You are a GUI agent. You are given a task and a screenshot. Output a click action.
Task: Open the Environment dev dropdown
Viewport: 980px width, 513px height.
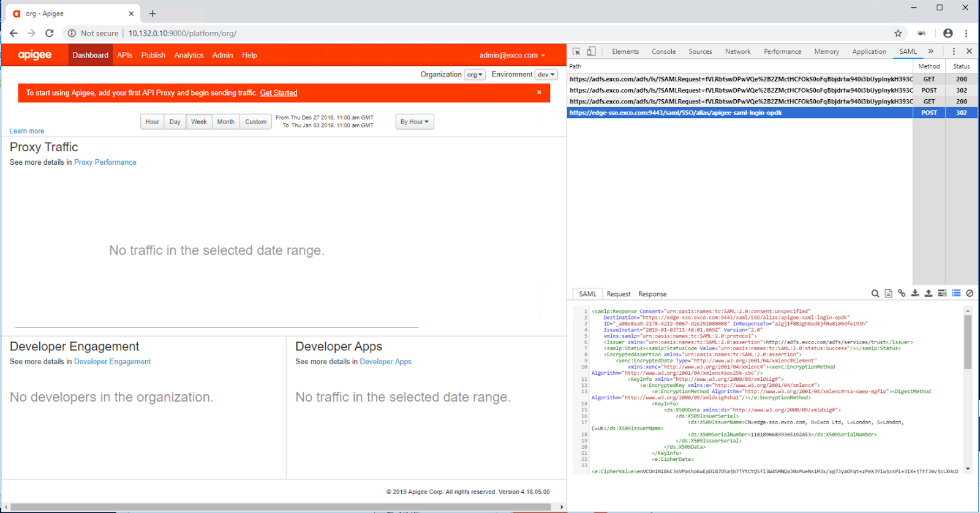point(546,75)
